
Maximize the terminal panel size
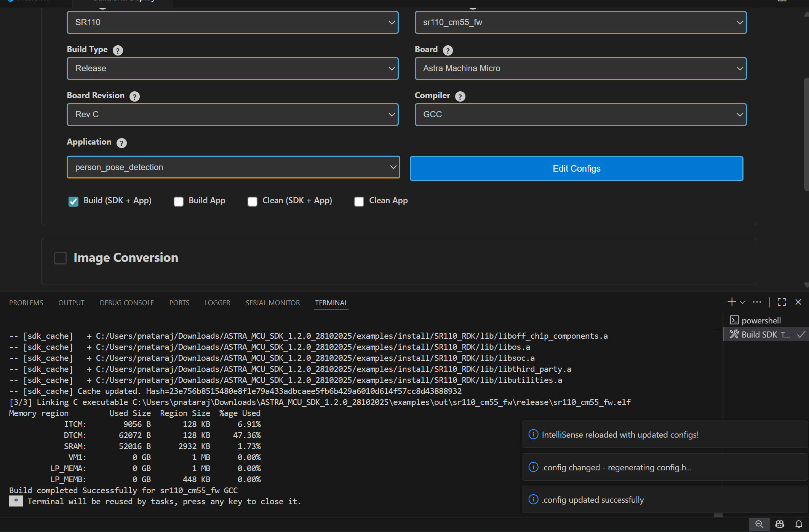point(782,302)
